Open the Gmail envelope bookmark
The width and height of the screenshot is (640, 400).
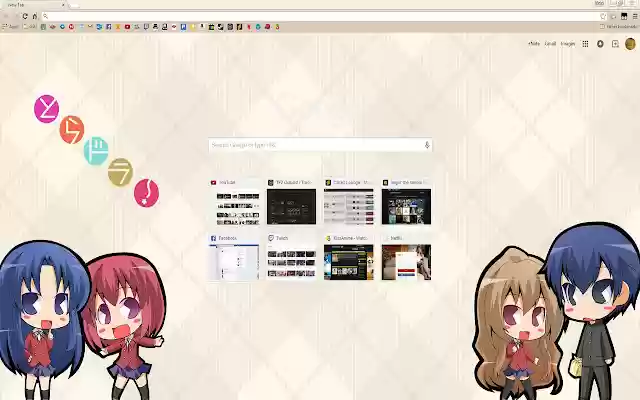pos(90,27)
